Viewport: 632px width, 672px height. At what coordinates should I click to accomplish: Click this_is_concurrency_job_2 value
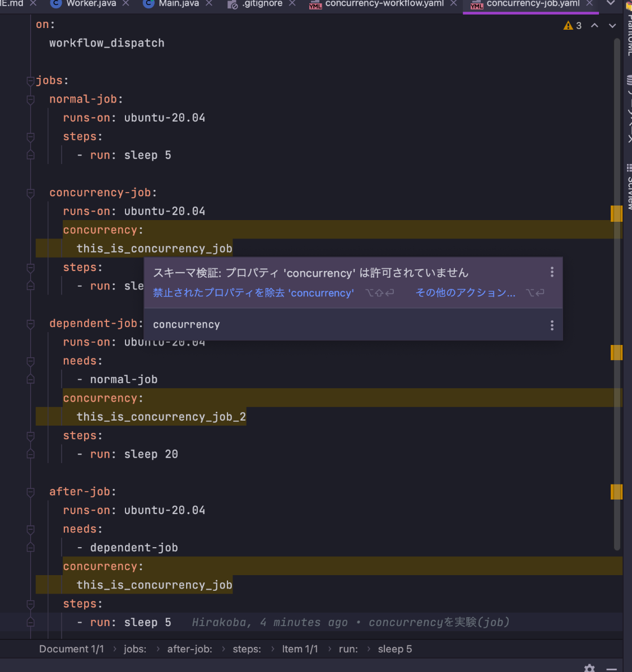[161, 417]
